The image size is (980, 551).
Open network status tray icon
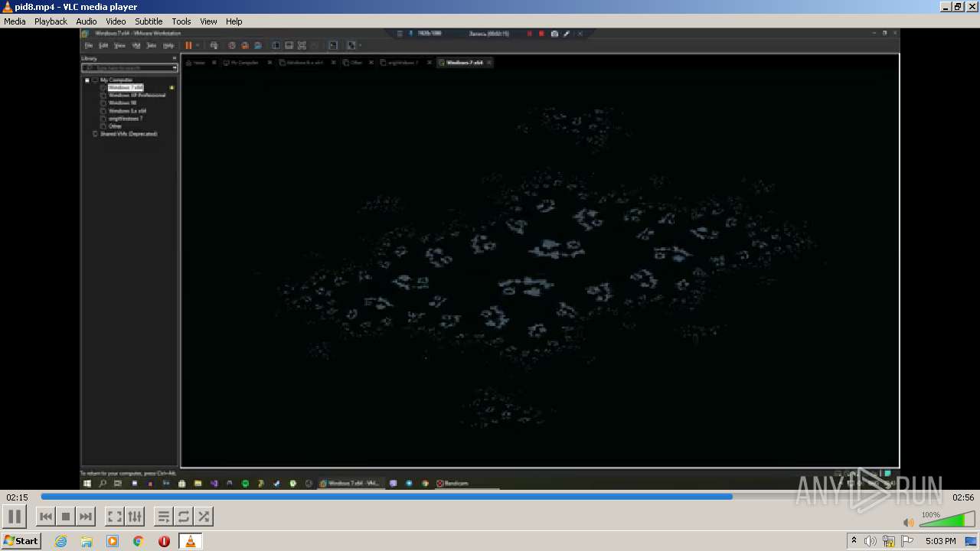click(x=889, y=541)
